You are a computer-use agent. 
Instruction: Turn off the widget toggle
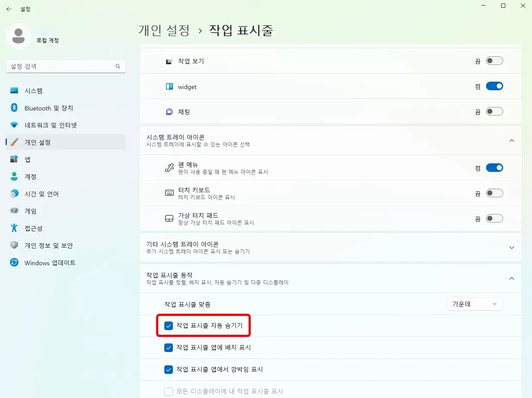(494, 86)
